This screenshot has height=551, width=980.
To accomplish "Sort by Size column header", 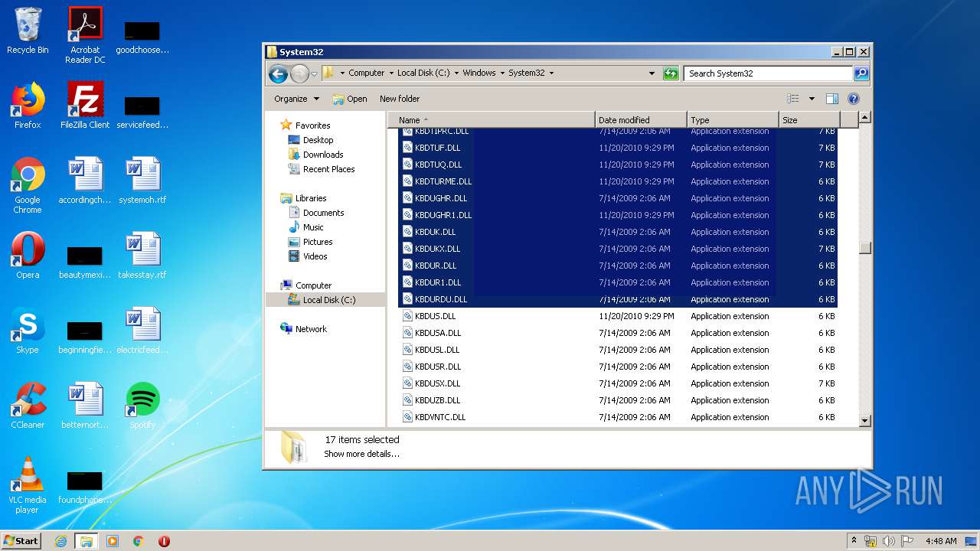I will 809,120.
